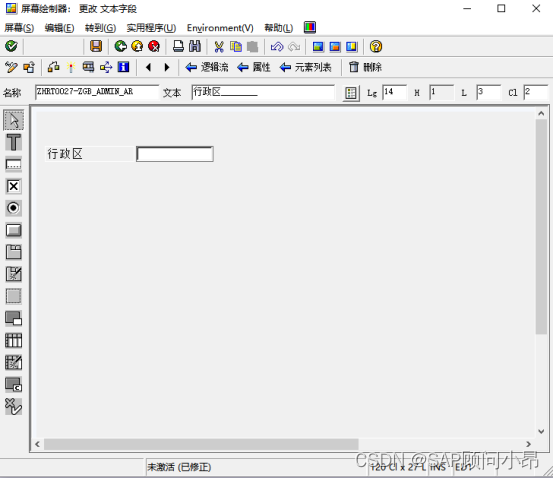Click the Activate matchstick icon
Viewport: 554px width, 479px height.
click(x=71, y=67)
